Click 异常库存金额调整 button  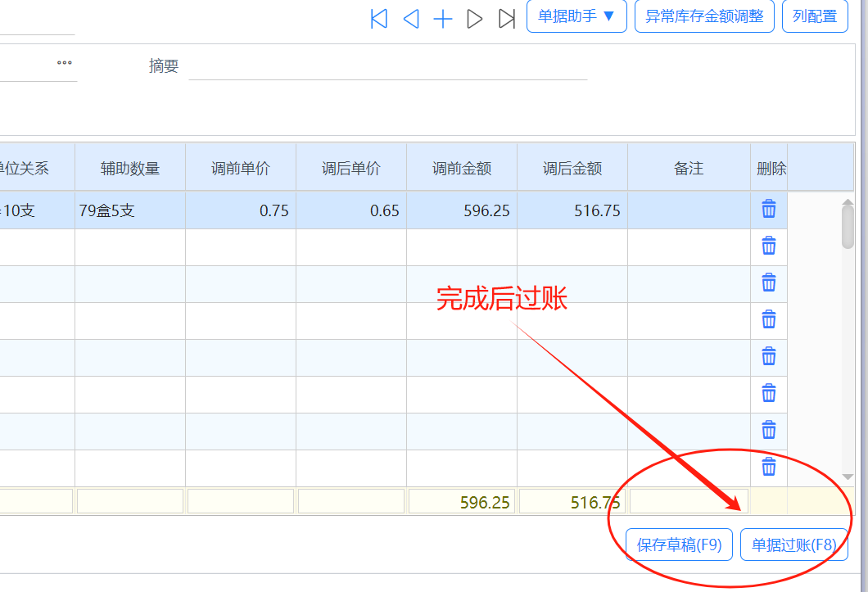pos(704,16)
